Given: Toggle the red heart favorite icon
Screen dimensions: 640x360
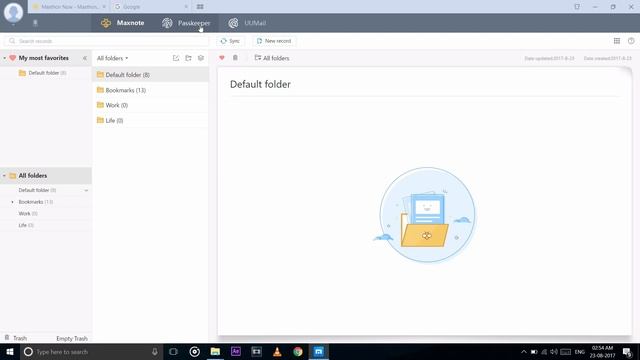Looking at the screenshot, I should (222, 58).
